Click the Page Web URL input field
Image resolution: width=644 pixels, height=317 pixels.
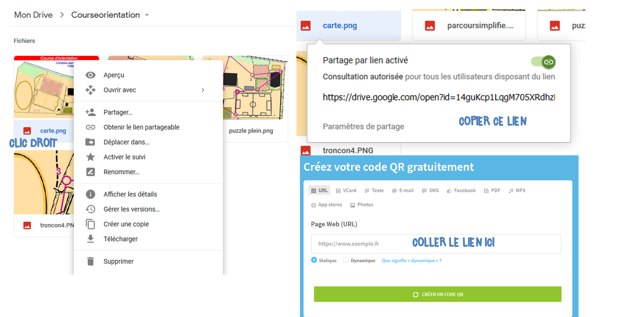click(x=436, y=244)
